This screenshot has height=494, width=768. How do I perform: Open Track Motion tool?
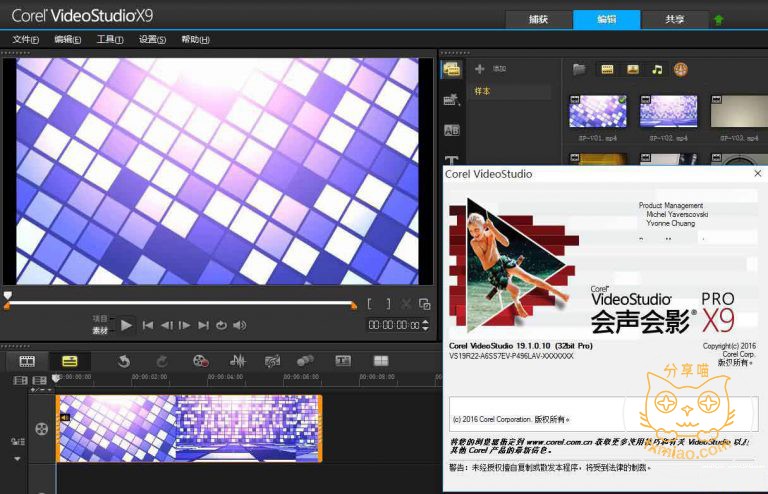305,361
